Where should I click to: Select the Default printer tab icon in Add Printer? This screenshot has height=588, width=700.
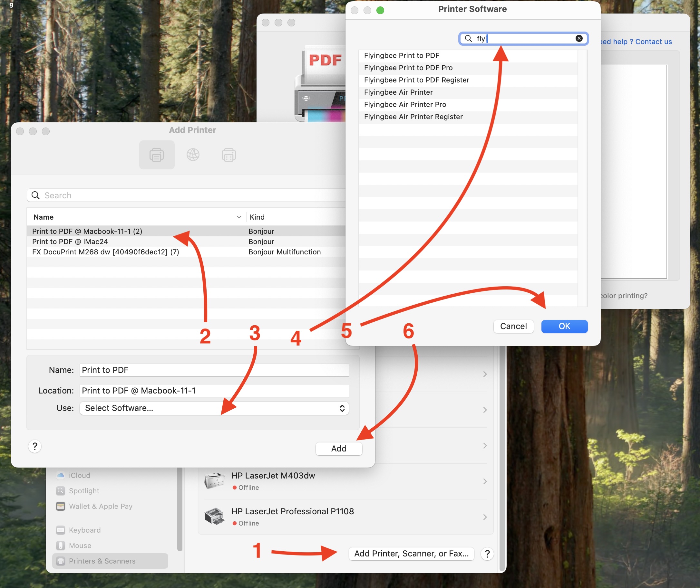[157, 155]
